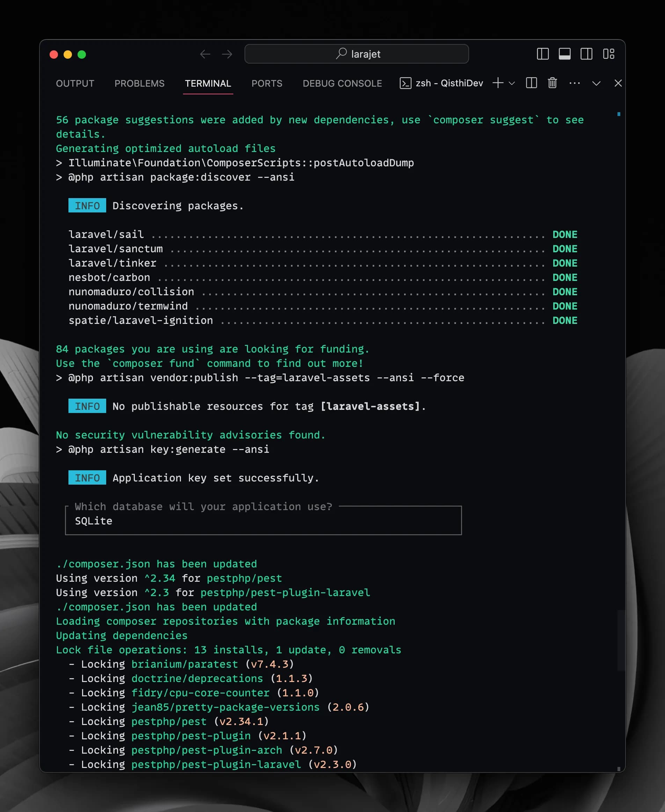Navigate back using the left arrow
The width and height of the screenshot is (665, 812).
205,55
